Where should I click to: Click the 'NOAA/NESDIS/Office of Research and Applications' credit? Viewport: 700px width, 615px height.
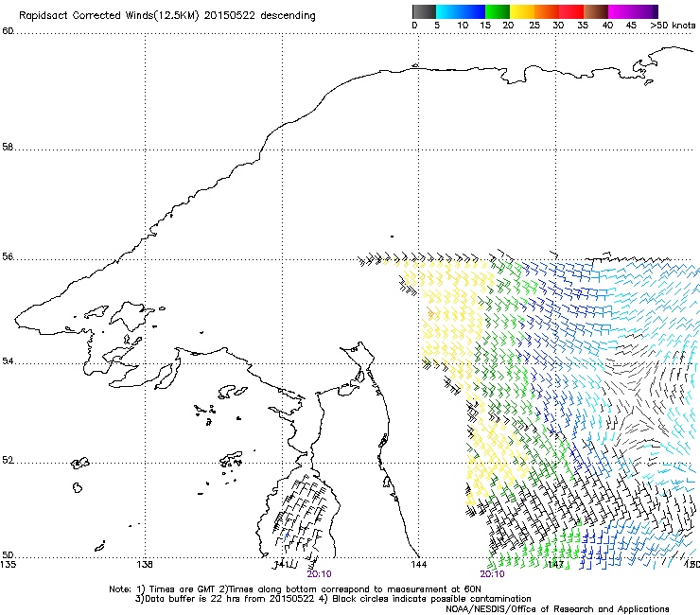pos(557,609)
